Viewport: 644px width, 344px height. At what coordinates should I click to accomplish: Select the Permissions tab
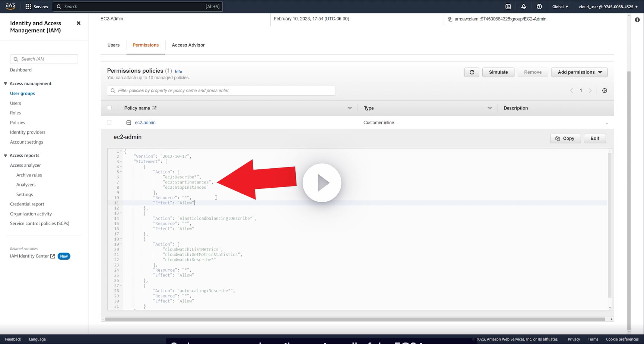(x=146, y=45)
